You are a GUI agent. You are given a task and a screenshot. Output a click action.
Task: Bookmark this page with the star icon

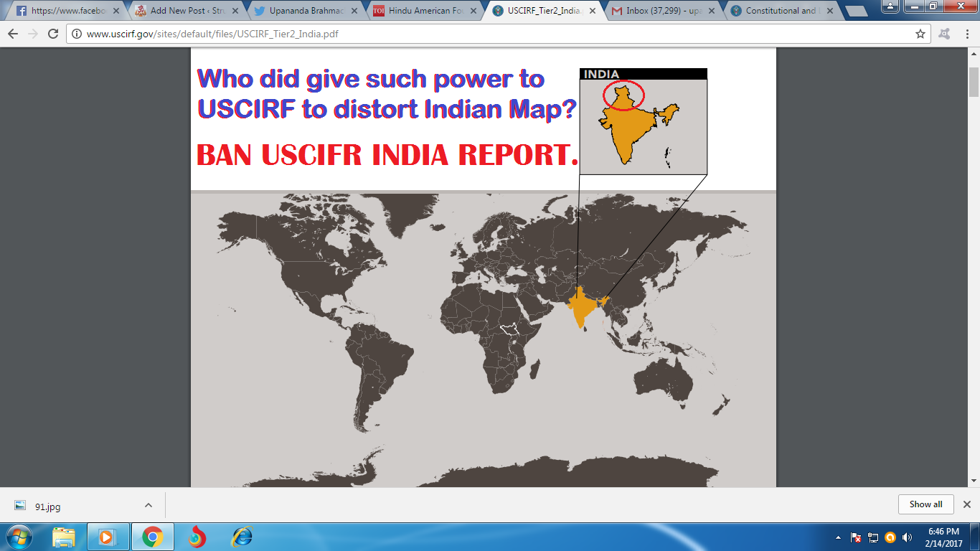click(920, 34)
